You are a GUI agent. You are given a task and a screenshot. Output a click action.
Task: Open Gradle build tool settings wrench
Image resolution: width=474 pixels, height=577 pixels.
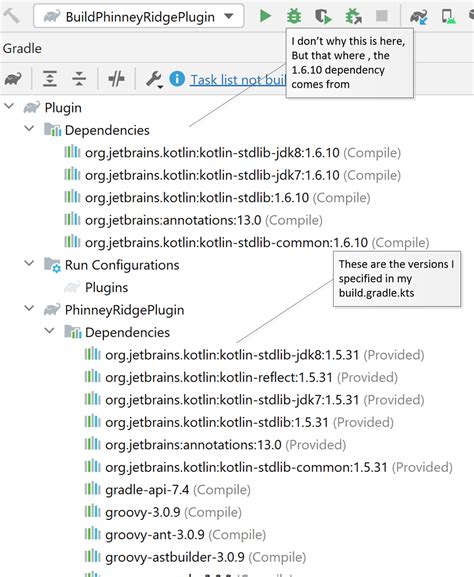[154, 79]
